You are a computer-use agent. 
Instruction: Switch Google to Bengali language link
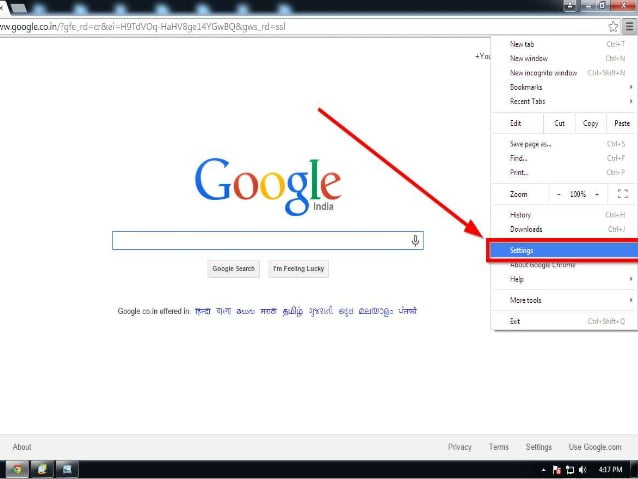tap(223, 311)
